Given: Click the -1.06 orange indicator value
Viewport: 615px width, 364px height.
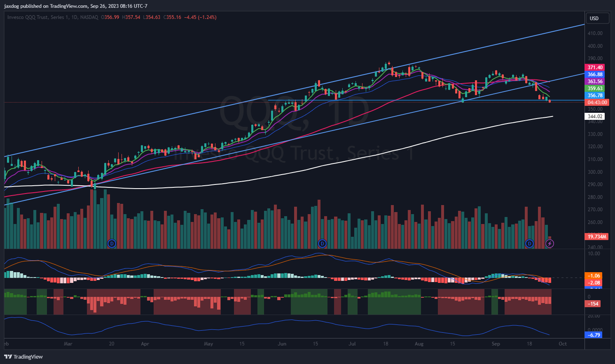Looking at the screenshot, I should 594,275.
